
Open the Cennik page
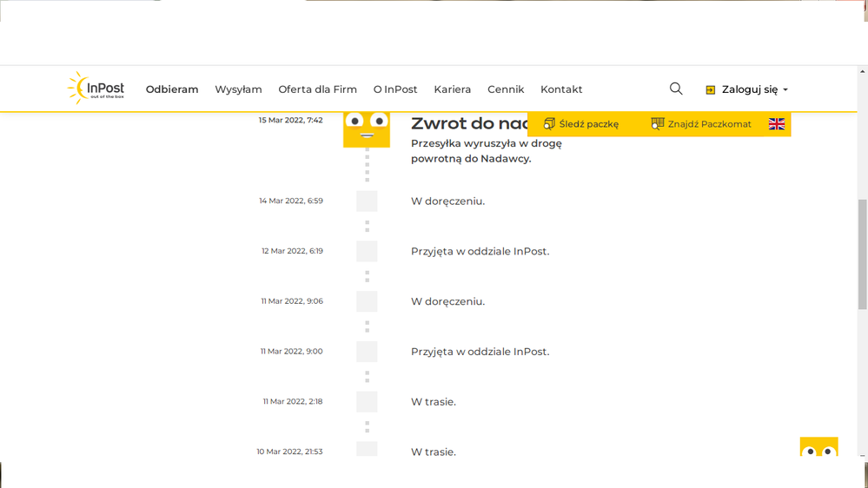[x=506, y=89]
